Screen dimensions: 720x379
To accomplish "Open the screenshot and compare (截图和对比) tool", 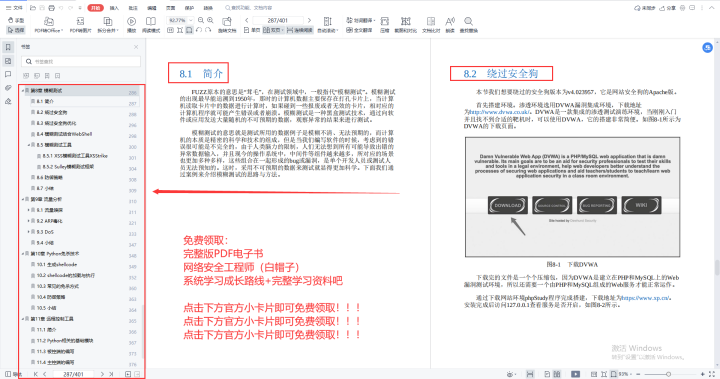I will coord(405,25).
